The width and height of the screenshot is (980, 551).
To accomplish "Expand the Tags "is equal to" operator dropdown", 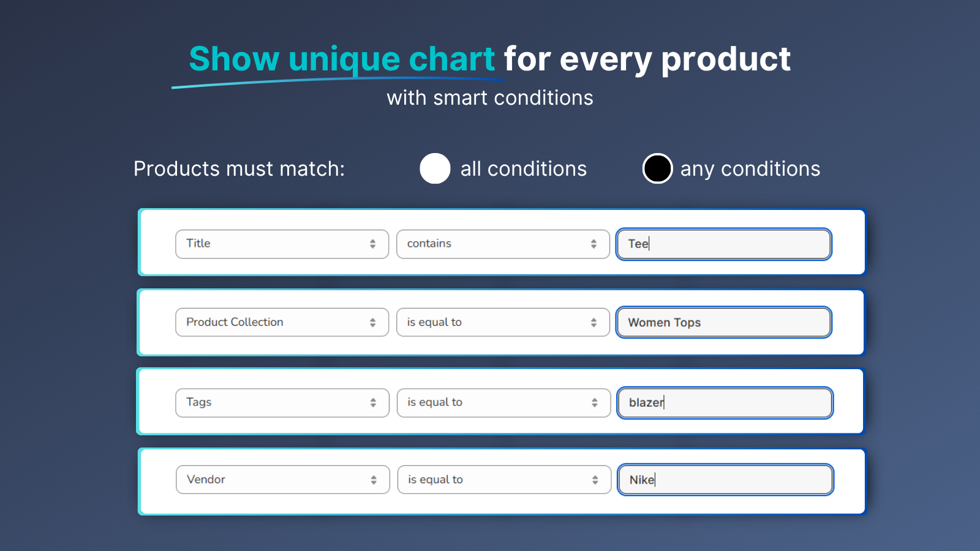I will coord(503,402).
